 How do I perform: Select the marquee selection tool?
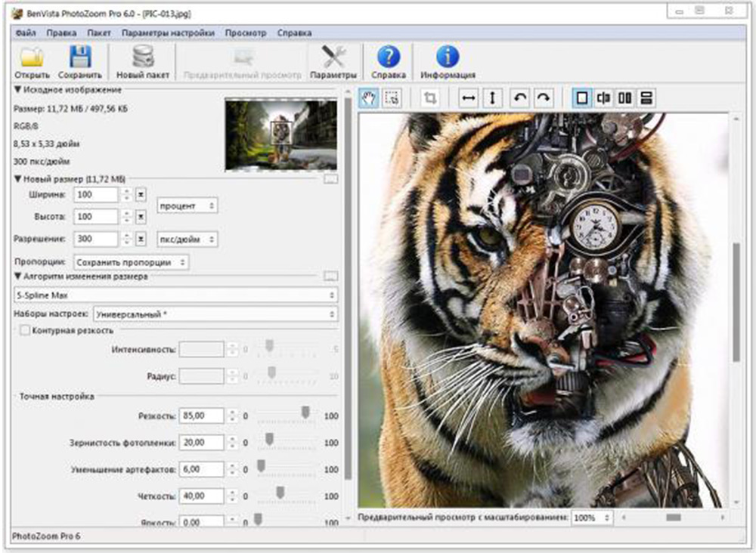tap(392, 98)
